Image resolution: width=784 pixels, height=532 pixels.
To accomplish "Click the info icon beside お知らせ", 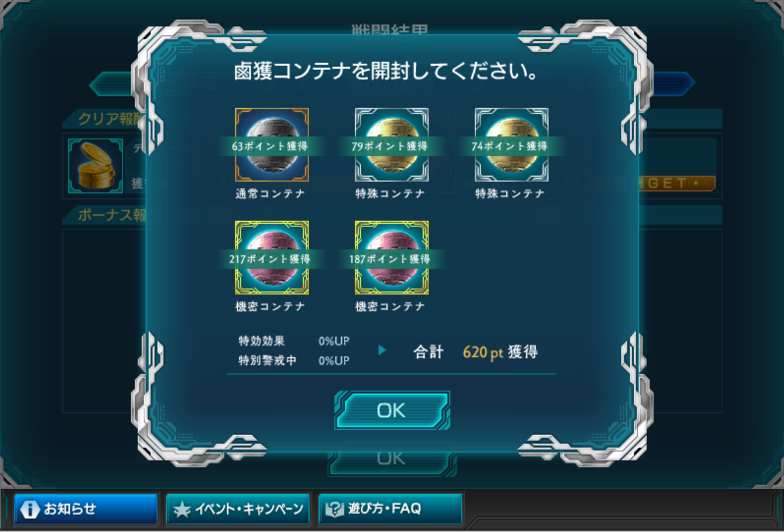I will click(x=29, y=509).
